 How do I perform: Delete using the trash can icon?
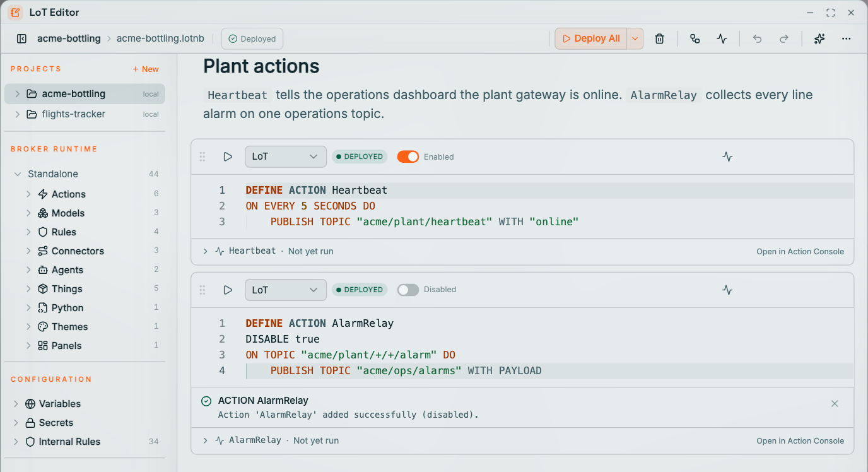659,38
